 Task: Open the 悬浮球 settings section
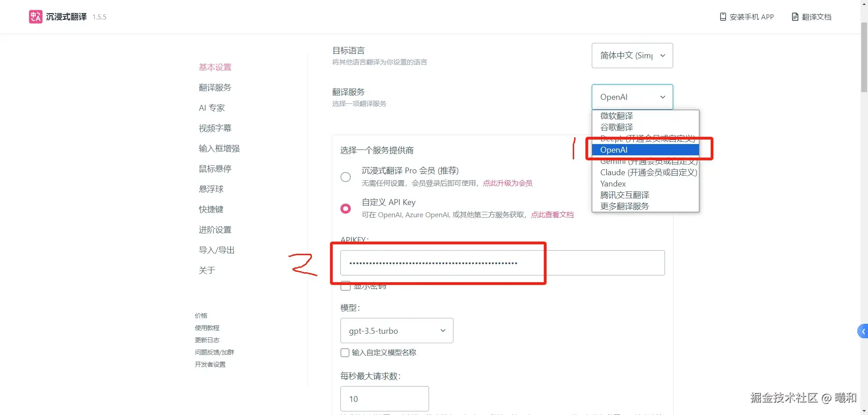(x=211, y=189)
